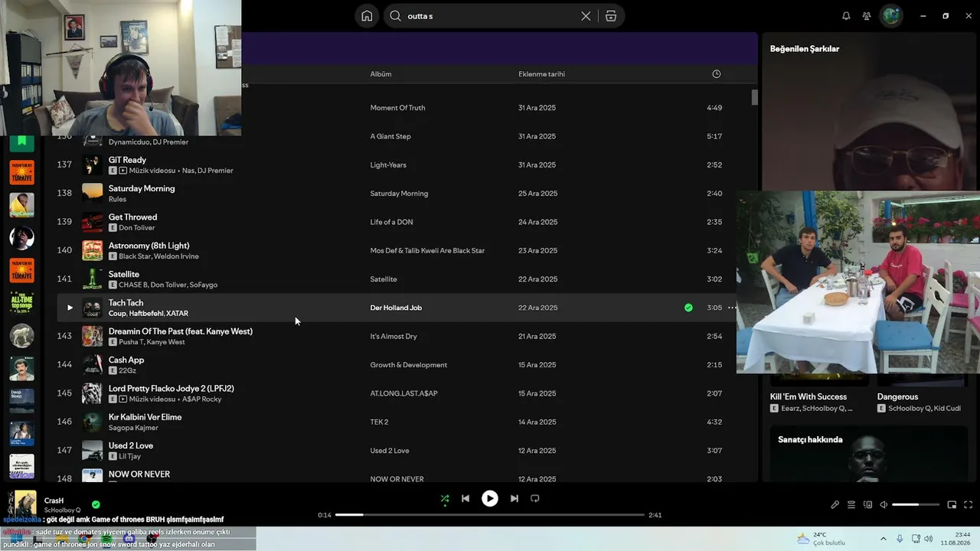Show lyrics with the microphone icon
Viewport: 980px width, 551px height.
835,505
